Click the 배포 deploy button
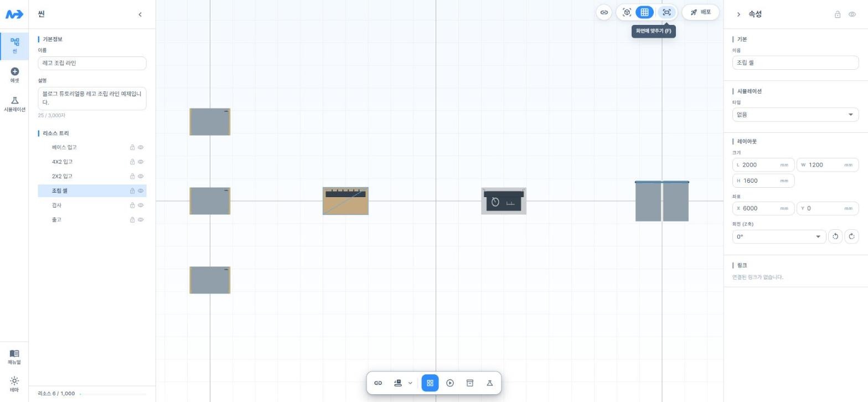The width and height of the screenshot is (868, 402). pyautogui.click(x=701, y=12)
